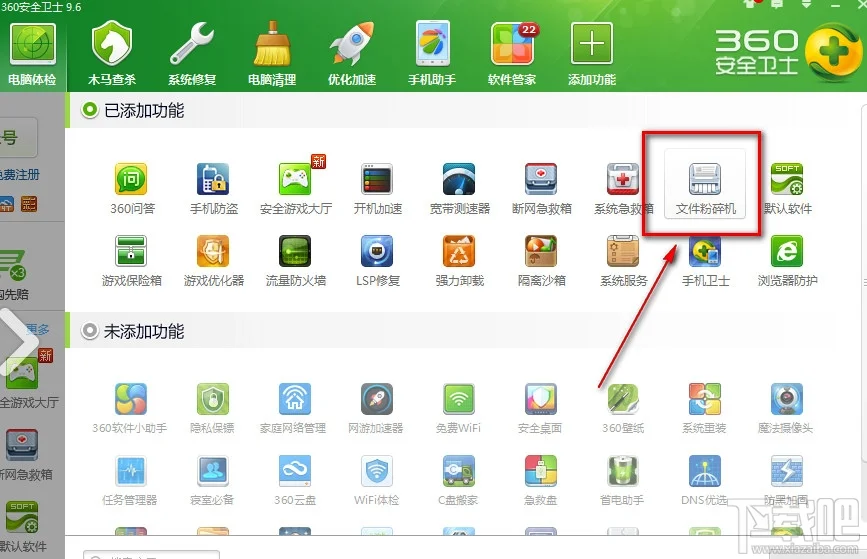This screenshot has width=867, height=559.
Task: Click the 更多 link in the left sidebar
Action: [x=38, y=329]
